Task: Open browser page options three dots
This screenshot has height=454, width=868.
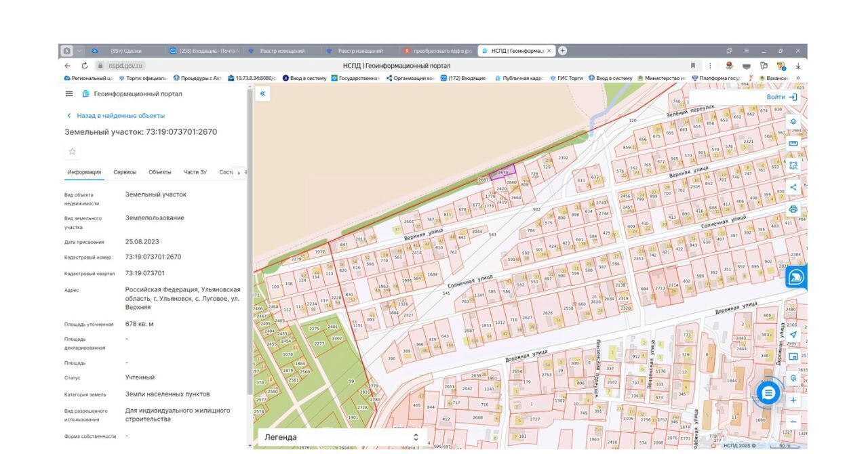Action: click(x=710, y=66)
